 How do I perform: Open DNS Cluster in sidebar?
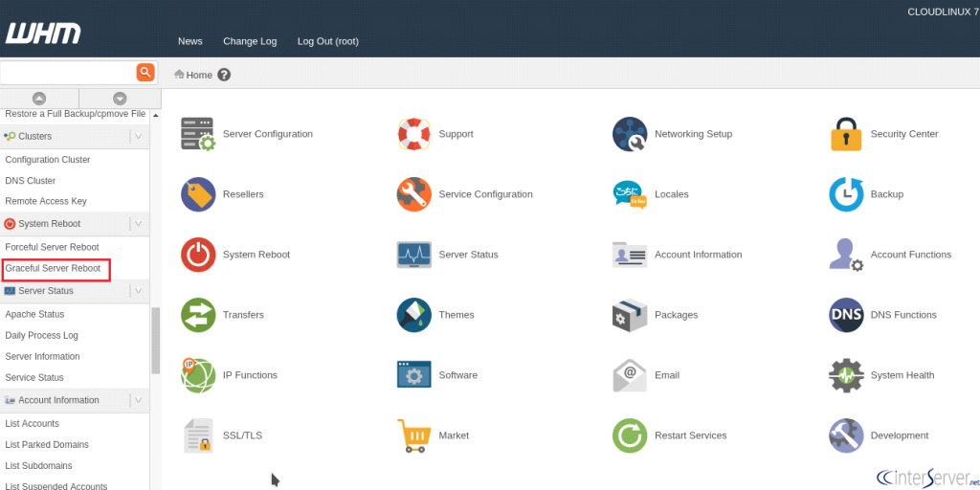coord(30,181)
